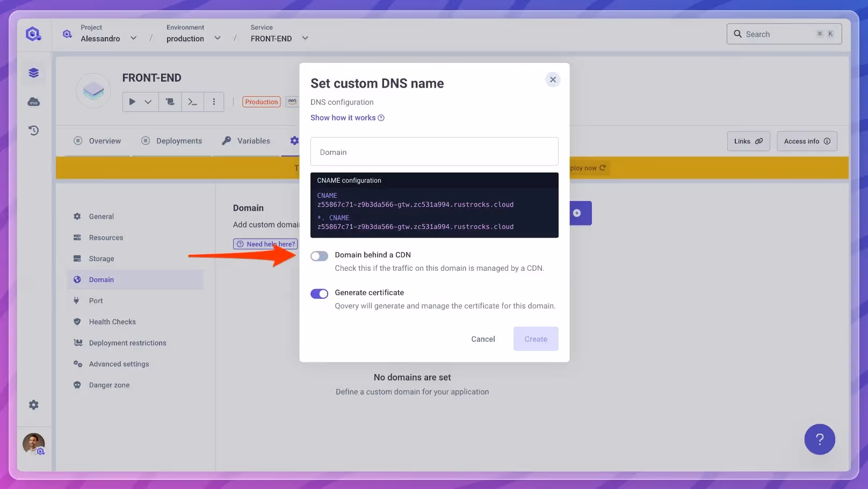Screen dimensions: 868x489
Task: Click the Cancel button in the dialog
Action: pos(482,339)
